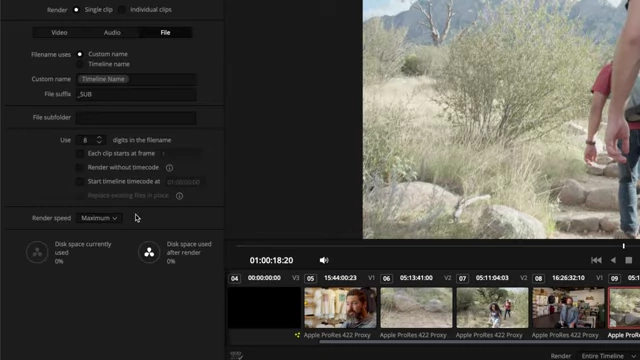Jump to first frame transport button
This screenshot has width=640, height=360.
tap(596, 260)
